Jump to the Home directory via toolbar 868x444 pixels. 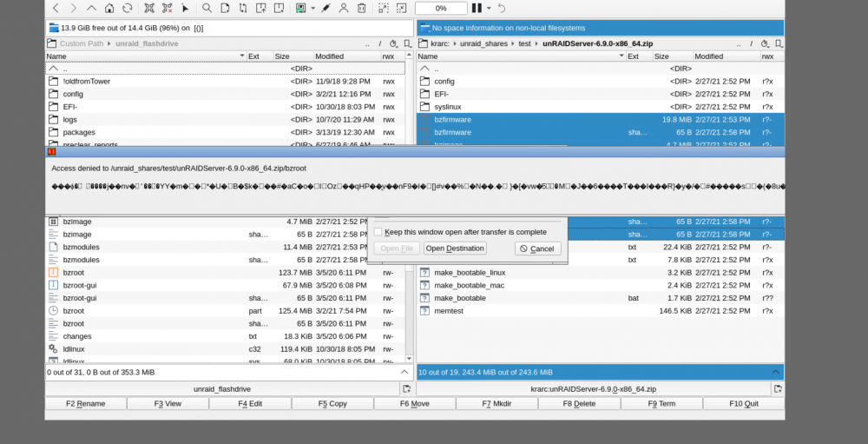[109, 9]
